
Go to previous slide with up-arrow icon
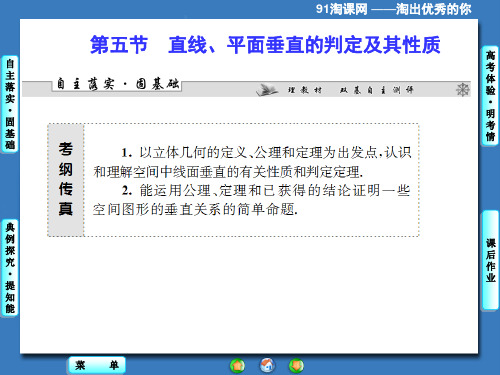[237, 366]
